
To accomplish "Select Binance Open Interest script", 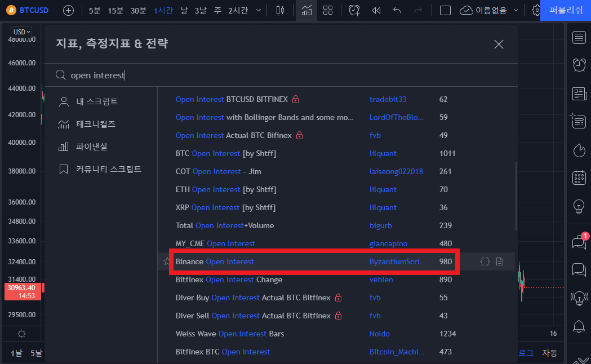I will tap(215, 262).
